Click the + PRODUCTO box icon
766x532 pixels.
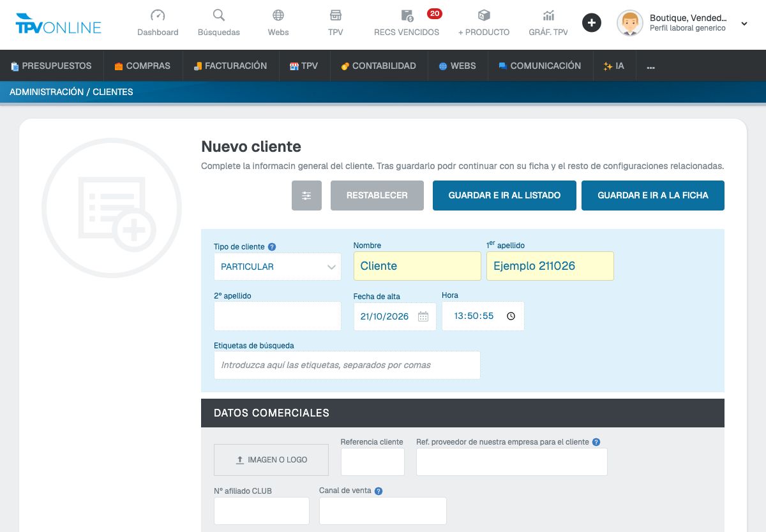[x=484, y=15]
